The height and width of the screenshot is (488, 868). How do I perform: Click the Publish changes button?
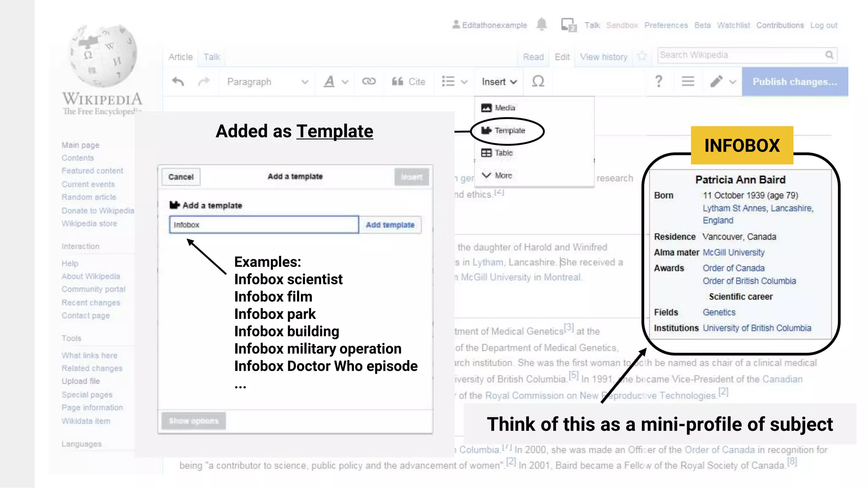point(795,82)
